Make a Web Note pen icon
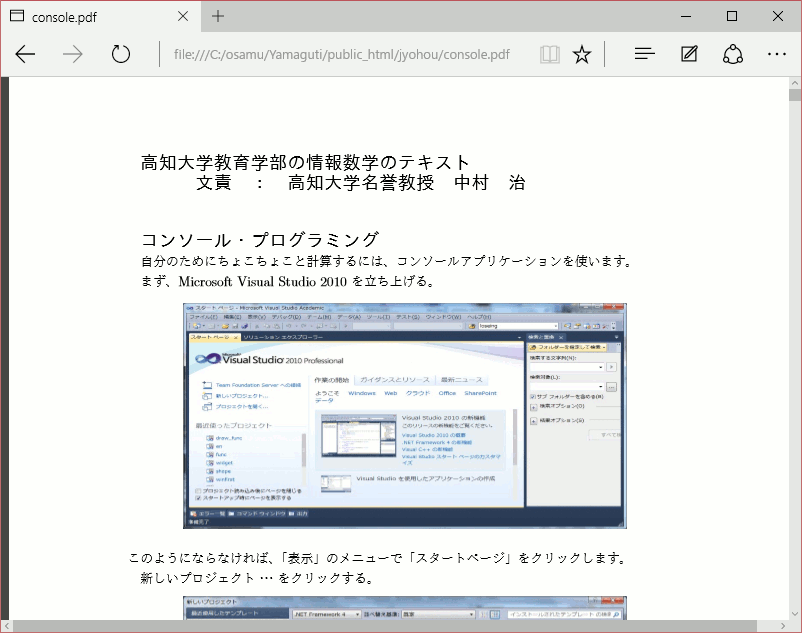This screenshot has height=633, width=802. click(689, 54)
